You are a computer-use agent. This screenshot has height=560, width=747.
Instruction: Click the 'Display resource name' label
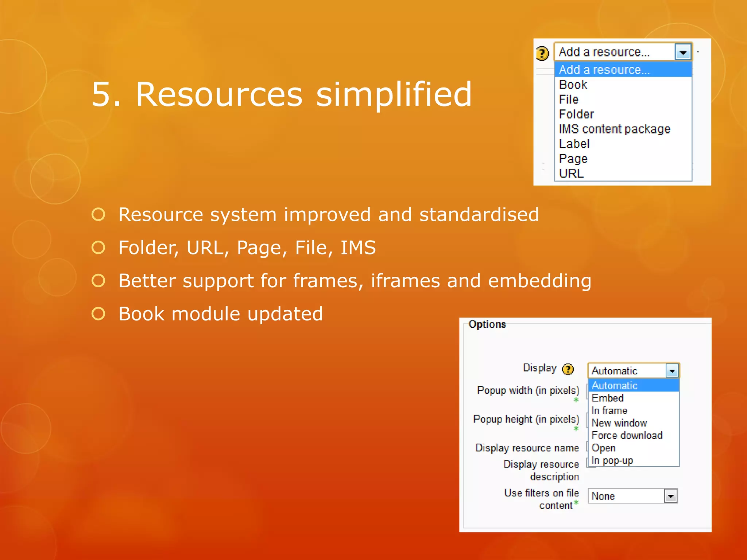pyautogui.click(x=527, y=448)
